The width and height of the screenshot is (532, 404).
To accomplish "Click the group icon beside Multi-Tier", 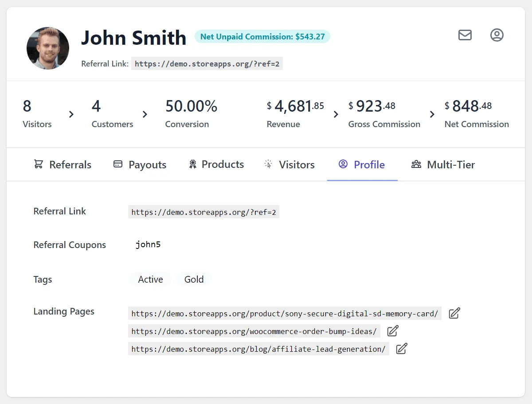I will 416,164.
